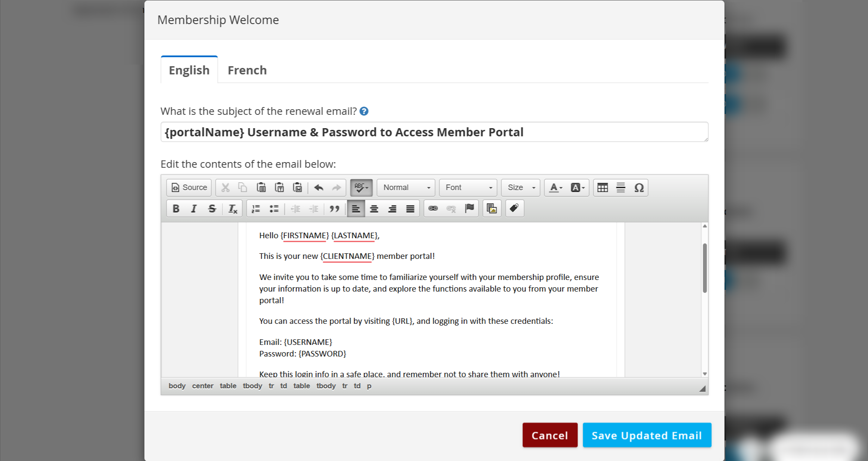Viewport: 868px width, 461px height.
Task: Toggle Source view mode
Action: [x=189, y=187]
